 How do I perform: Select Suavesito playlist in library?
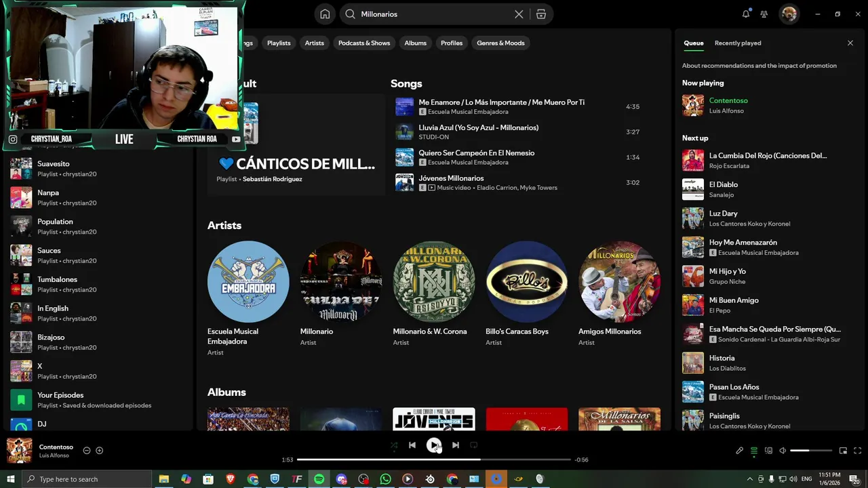click(x=99, y=169)
